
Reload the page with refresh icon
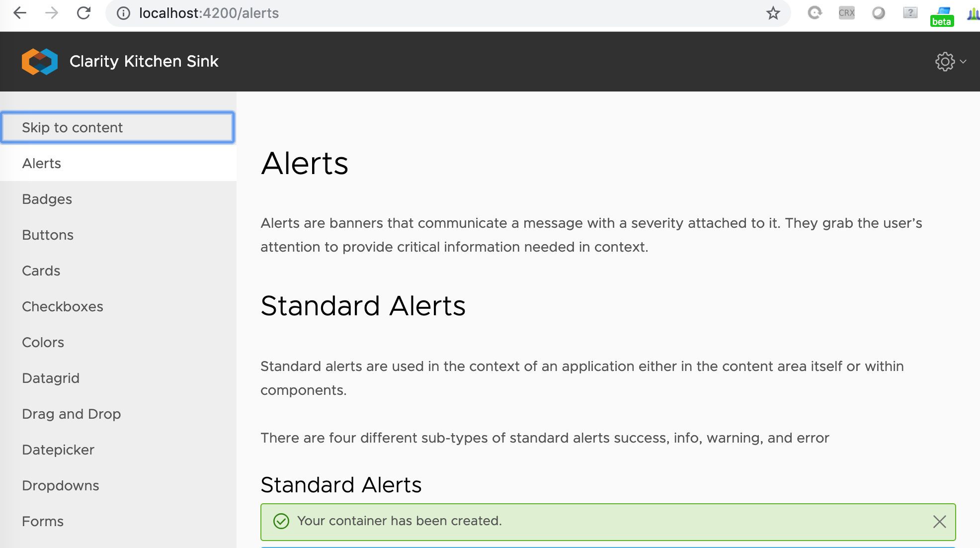(83, 13)
